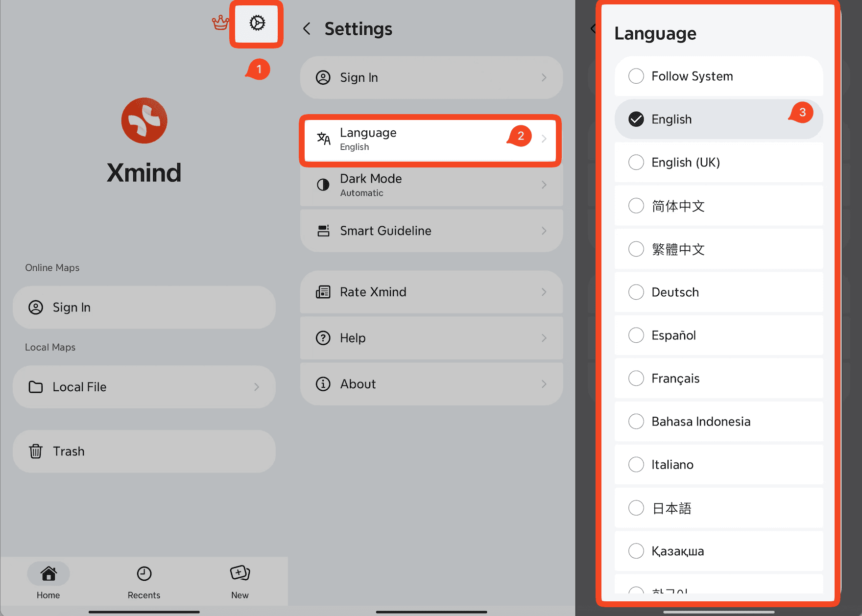Image resolution: width=862 pixels, height=616 pixels.
Task: Select Français radio button
Action: (x=636, y=378)
